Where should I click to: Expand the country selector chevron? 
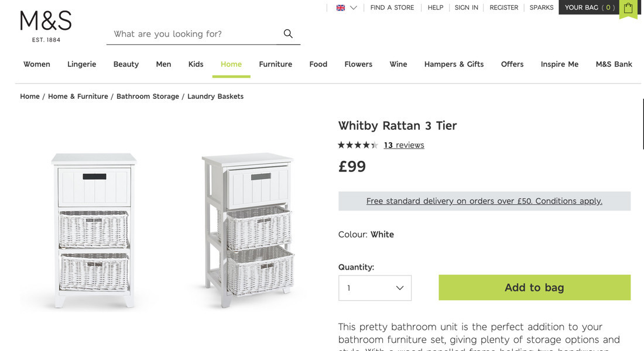pyautogui.click(x=354, y=8)
